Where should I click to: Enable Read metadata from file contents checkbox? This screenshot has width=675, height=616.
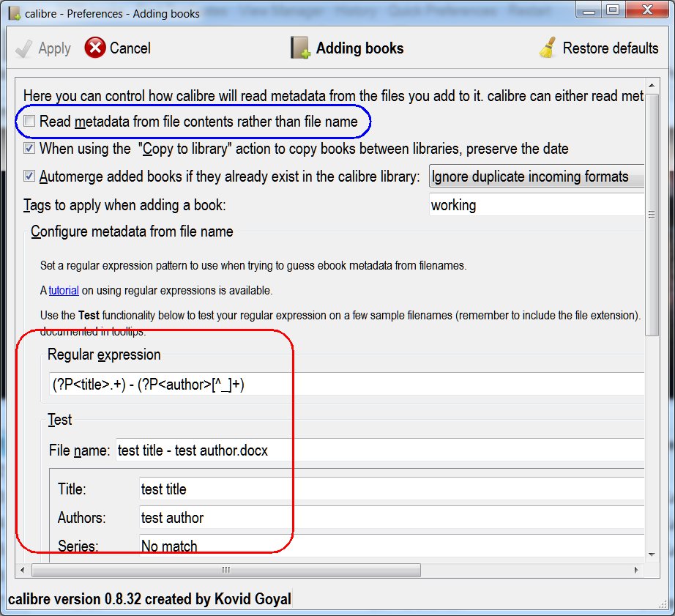coord(29,121)
